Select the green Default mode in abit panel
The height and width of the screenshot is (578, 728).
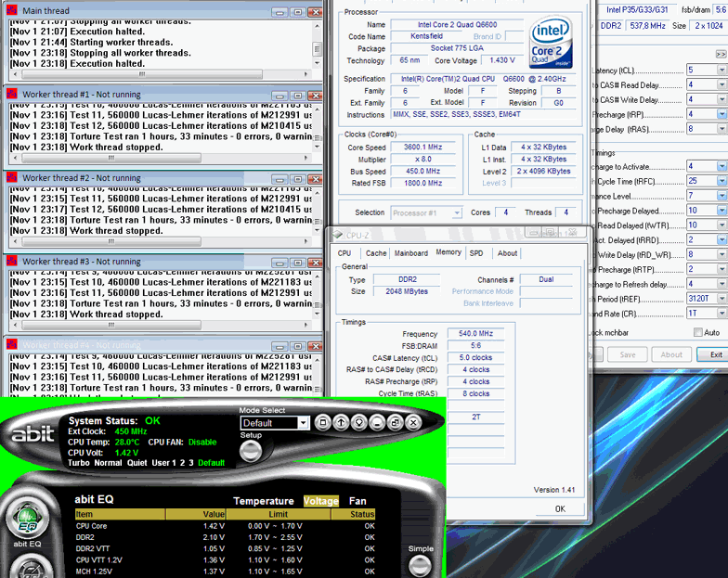[x=212, y=462]
